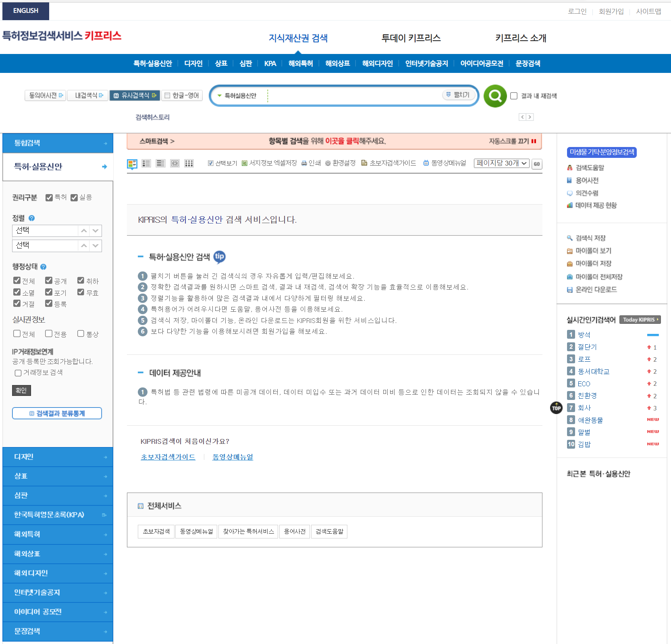Open 키프리스 소개 top menu
Image resolution: width=671 pixels, height=644 pixels.
click(x=521, y=38)
